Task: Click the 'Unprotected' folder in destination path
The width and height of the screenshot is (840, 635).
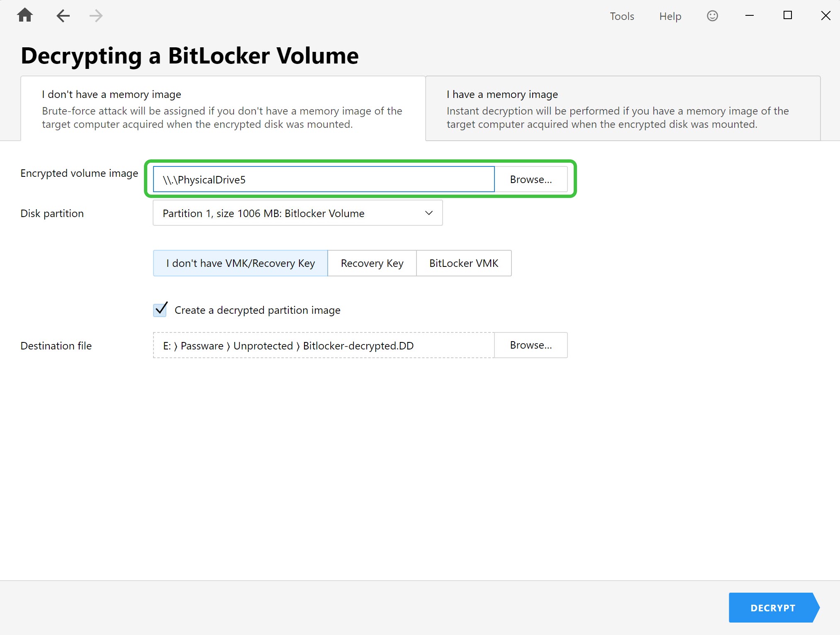Action: coord(263,346)
